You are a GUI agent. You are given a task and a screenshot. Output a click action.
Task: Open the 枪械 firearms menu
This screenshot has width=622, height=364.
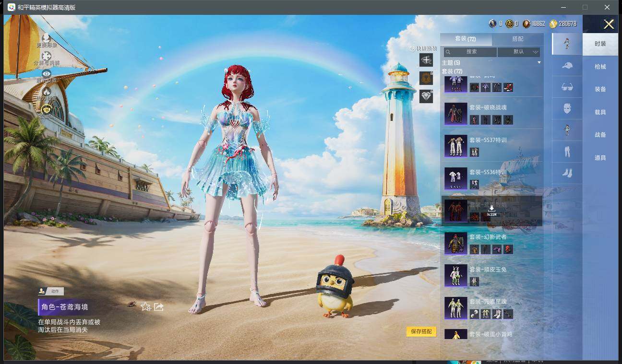click(600, 67)
